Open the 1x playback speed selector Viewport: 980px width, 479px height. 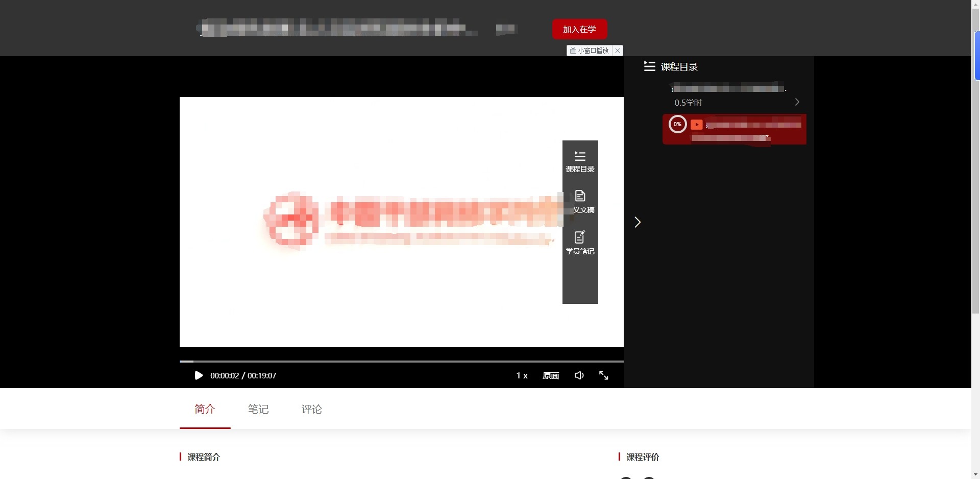[x=522, y=375]
